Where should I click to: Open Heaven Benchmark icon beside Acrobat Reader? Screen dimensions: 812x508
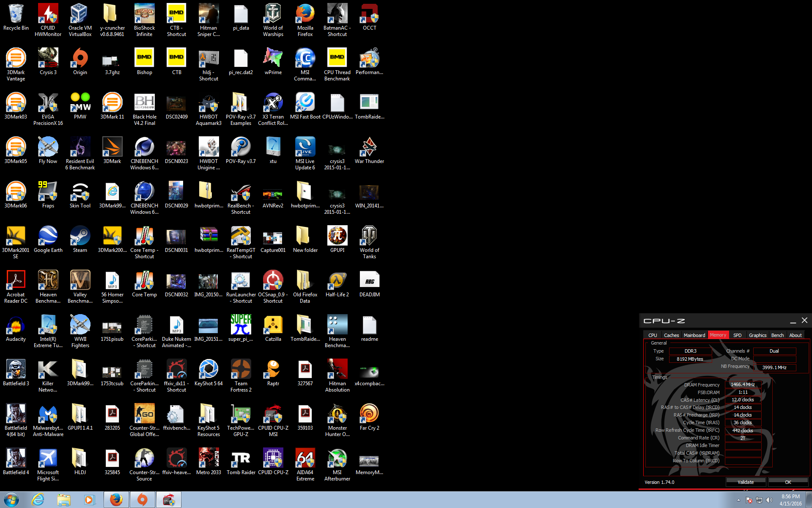pos(48,287)
